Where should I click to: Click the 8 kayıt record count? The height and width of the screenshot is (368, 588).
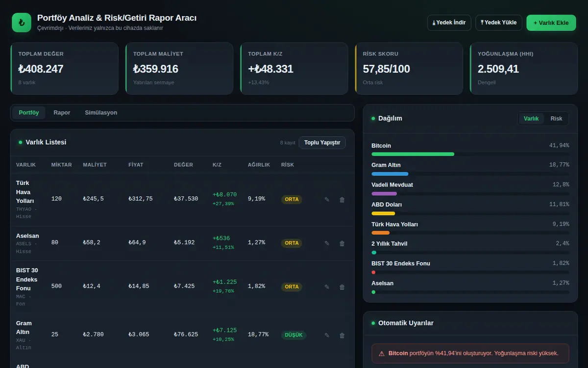click(x=288, y=143)
